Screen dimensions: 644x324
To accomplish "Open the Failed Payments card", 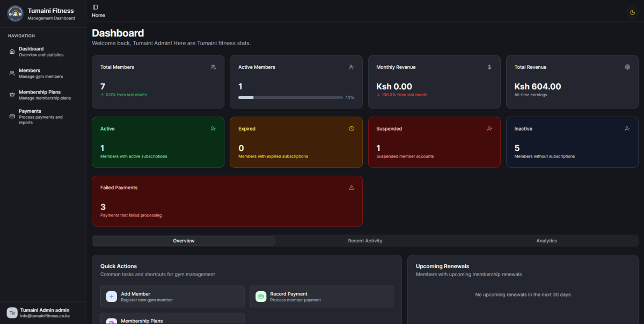I will 227,201.
